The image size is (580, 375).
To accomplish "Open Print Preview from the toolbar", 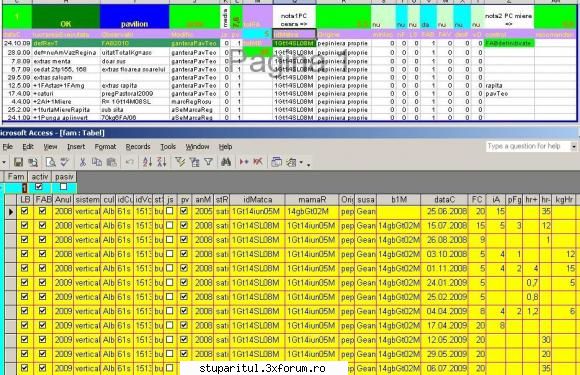I will pos(50,162).
